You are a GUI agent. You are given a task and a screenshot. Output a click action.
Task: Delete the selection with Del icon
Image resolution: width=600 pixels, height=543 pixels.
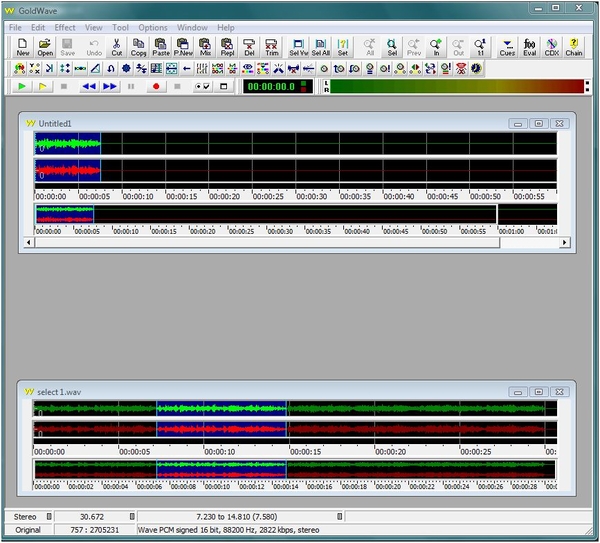(249, 47)
